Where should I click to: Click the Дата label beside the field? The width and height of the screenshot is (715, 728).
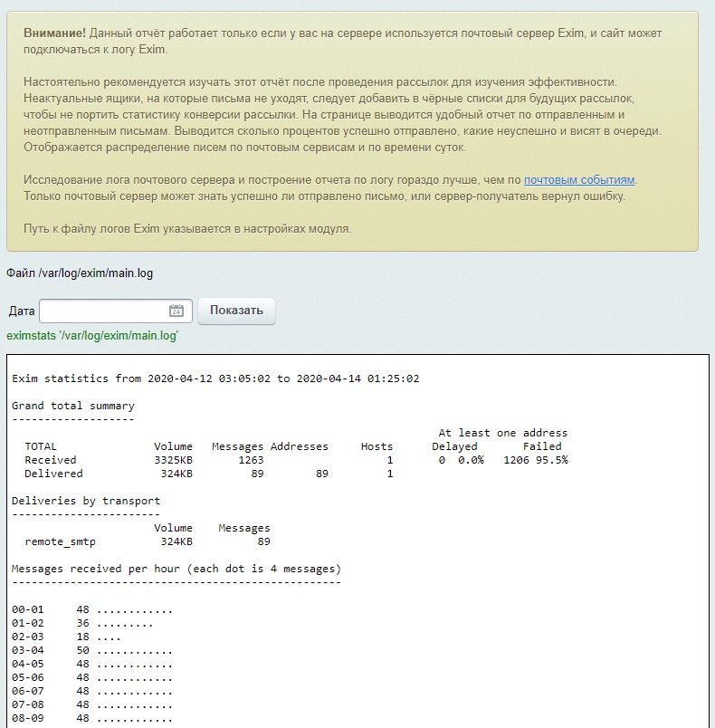pos(22,311)
